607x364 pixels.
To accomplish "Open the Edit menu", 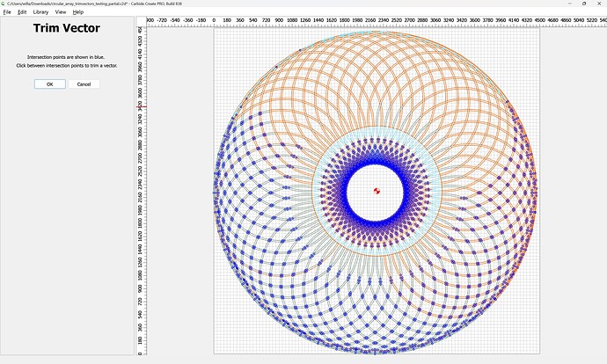I will (x=21, y=11).
